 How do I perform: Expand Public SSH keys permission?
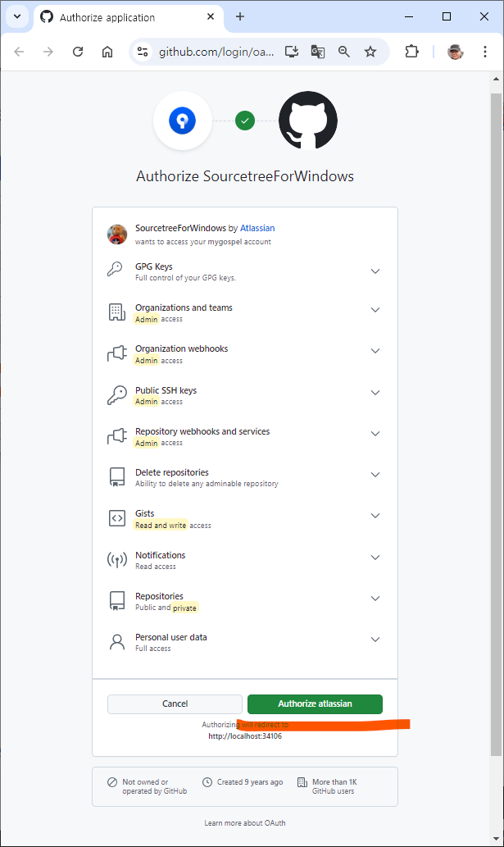[375, 393]
